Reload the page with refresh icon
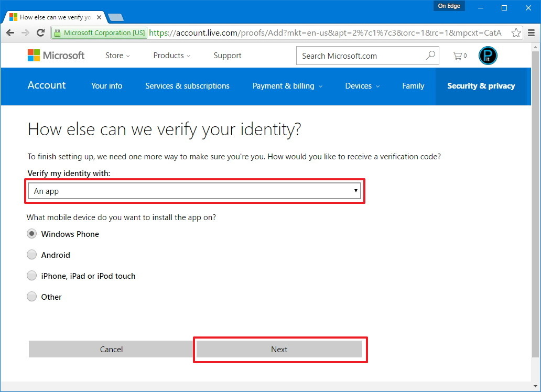 (x=40, y=33)
